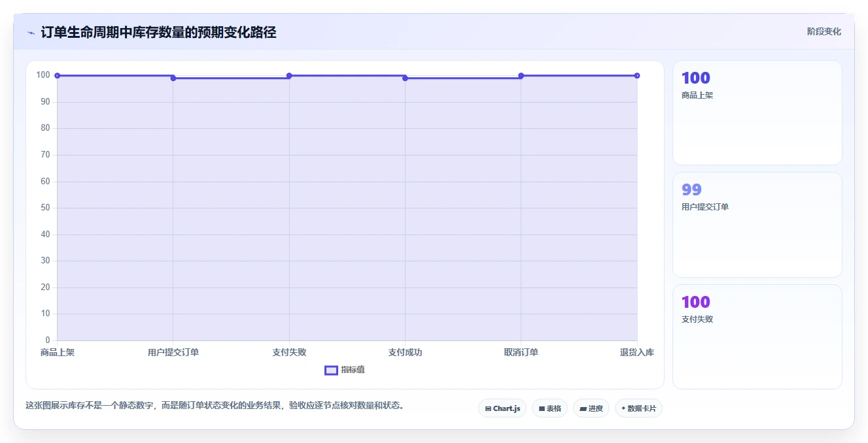Click y-axis value 50
The height and width of the screenshot is (443, 868).
(45, 208)
